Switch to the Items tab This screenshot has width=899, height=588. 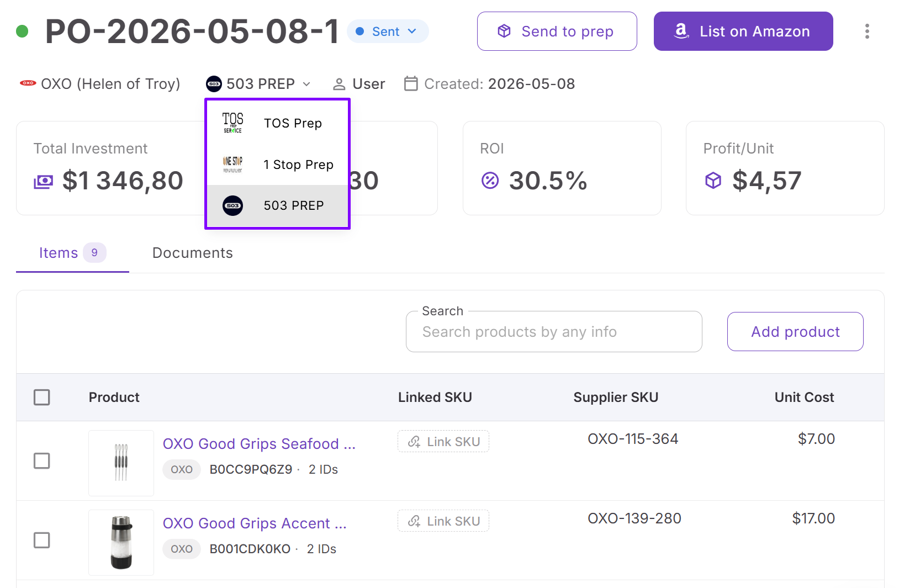click(72, 253)
